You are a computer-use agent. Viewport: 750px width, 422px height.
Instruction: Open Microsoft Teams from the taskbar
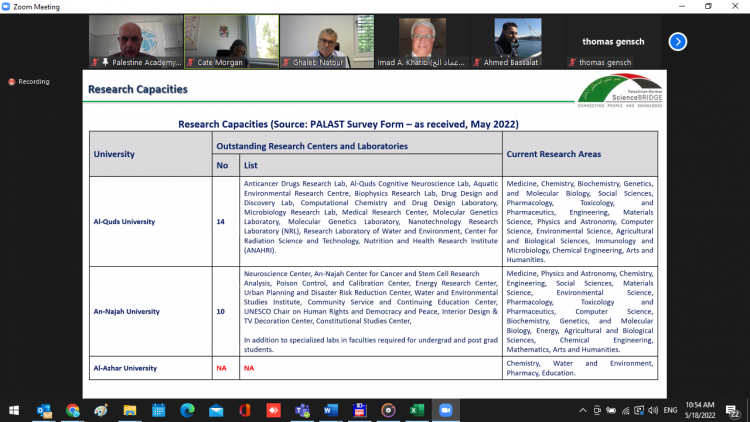(x=302, y=411)
